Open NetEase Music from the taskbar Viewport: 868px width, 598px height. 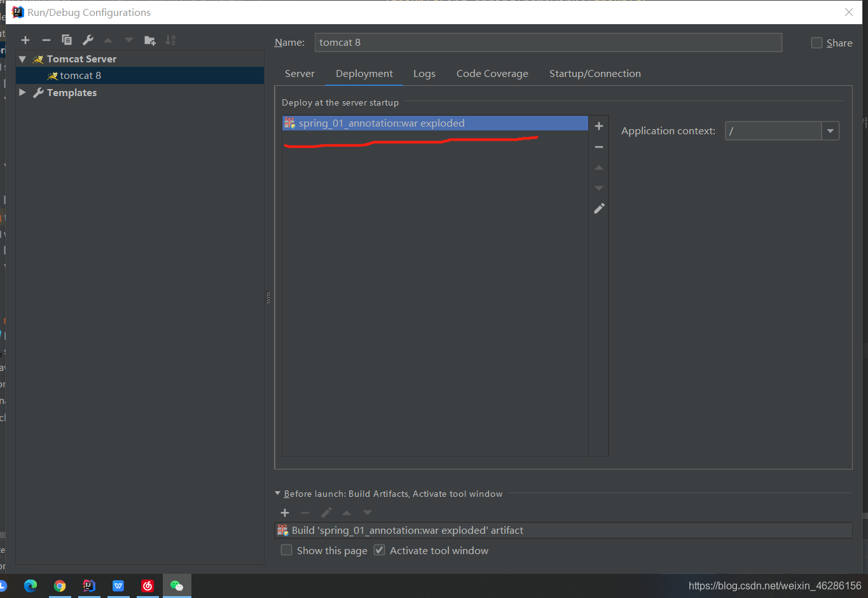pyautogui.click(x=148, y=586)
